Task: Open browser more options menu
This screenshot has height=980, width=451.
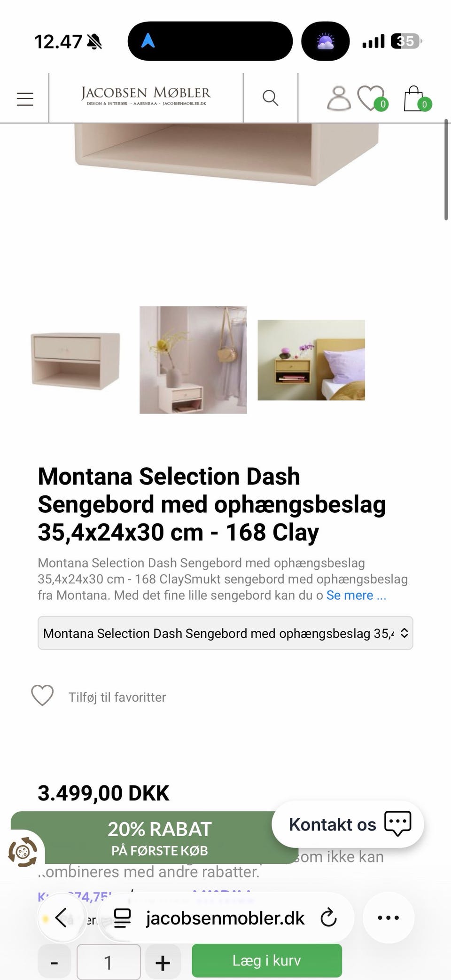Action: (389, 917)
